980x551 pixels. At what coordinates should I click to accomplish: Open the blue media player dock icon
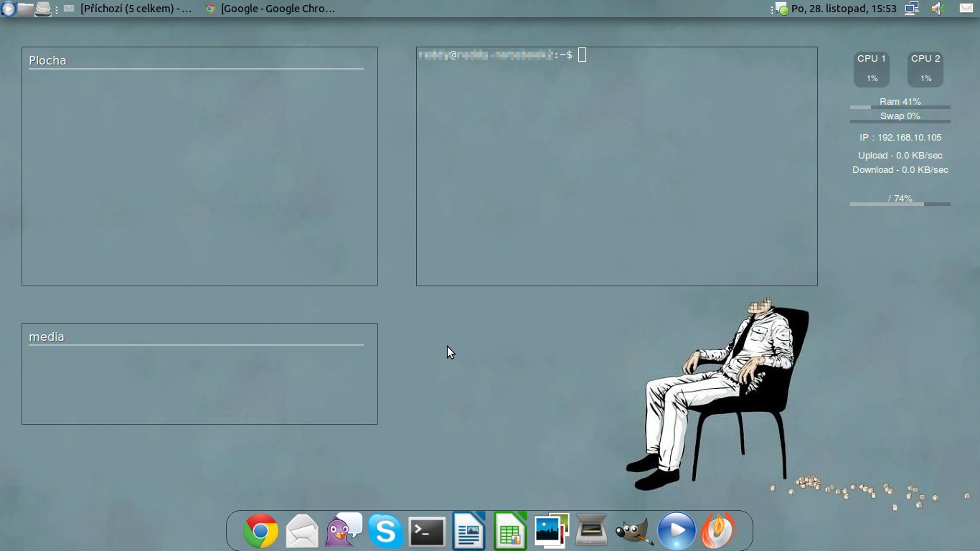point(677,531)
